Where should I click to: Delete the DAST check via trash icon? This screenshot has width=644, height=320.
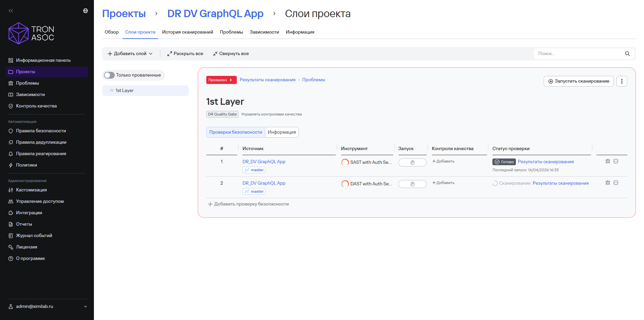607,183
